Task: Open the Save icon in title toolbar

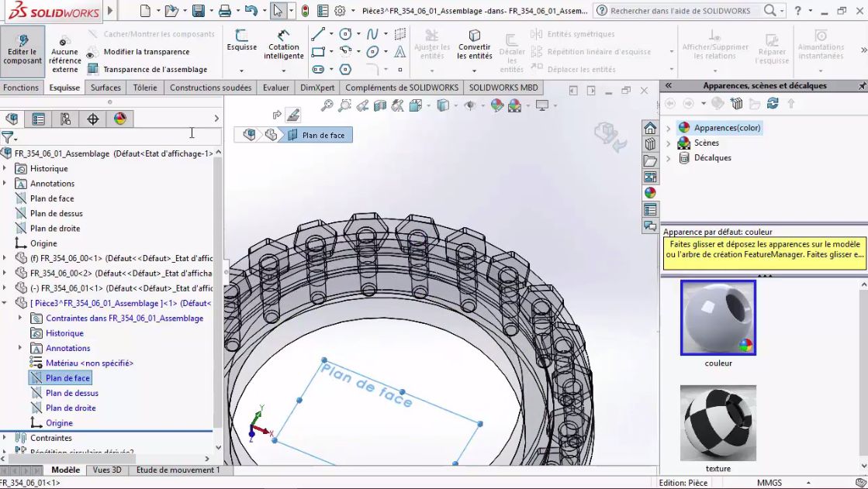Action: coord(198,11)
